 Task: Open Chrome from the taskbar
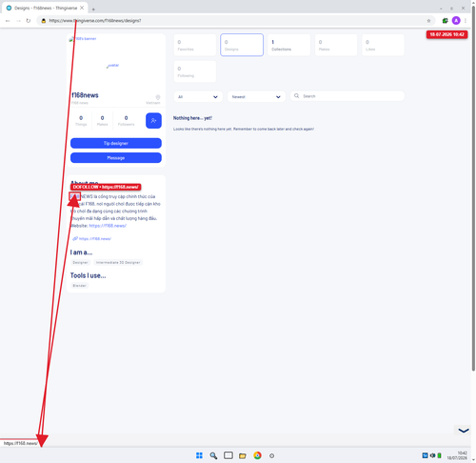257,455
